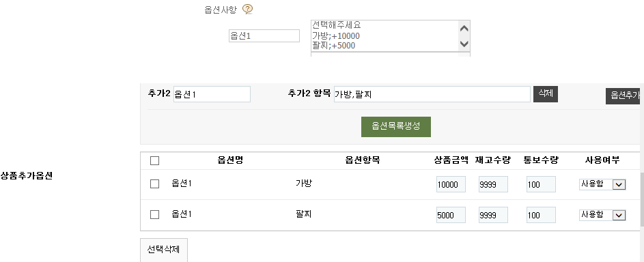Click the 가방 stock quantity field 9999

click(493, 184)
